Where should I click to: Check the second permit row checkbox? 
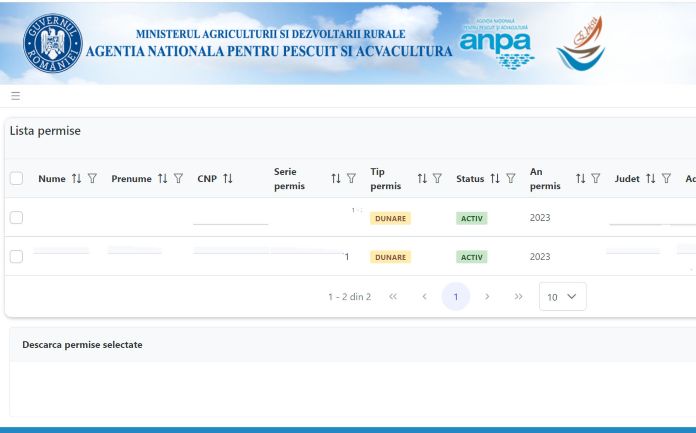coord(16,257)
